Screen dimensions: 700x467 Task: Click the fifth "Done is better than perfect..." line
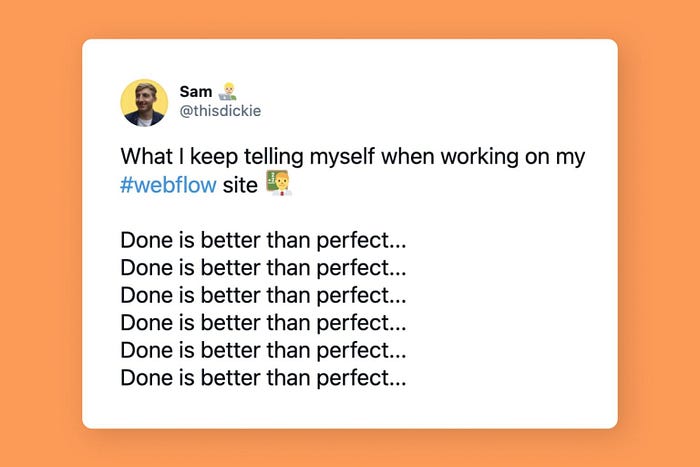coord(263,350)
